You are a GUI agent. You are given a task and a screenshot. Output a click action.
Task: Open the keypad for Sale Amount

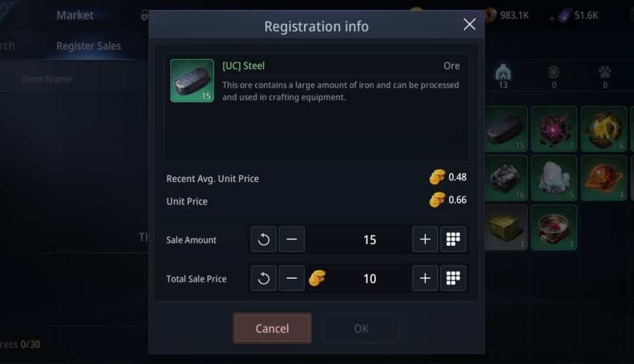coord(453,240)
